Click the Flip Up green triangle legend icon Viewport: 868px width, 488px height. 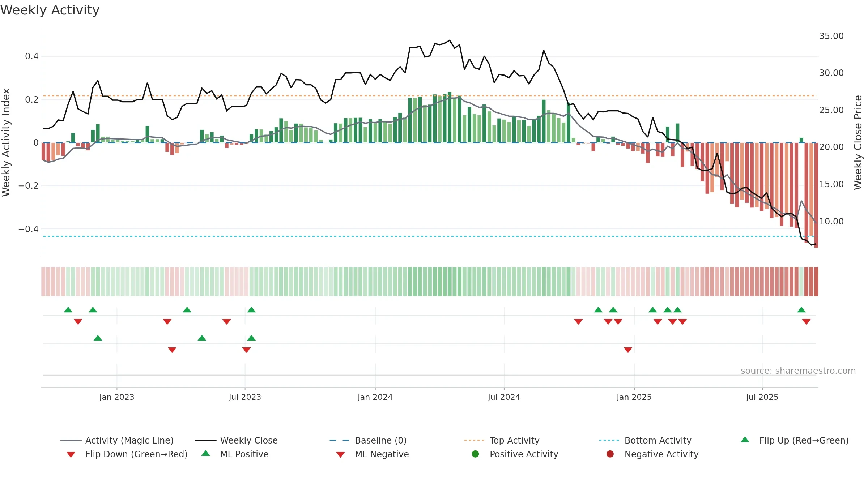tap(745, 440)
